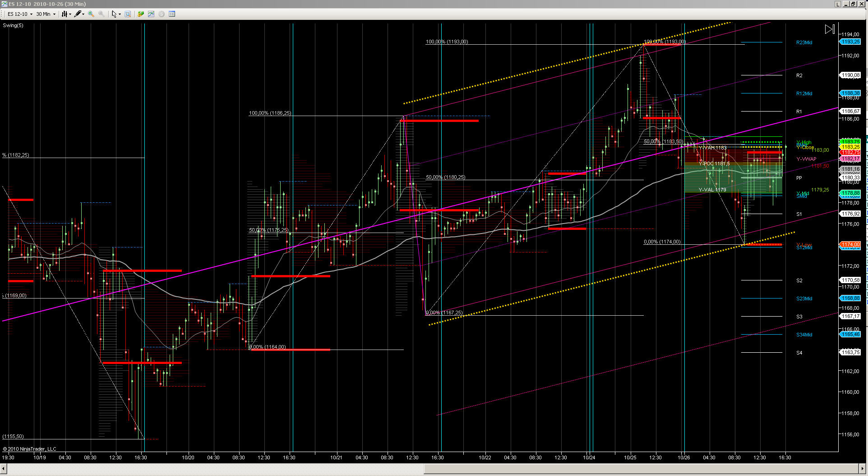
Task: Click the R2 pivot label
Action: (x=799, y=75)
